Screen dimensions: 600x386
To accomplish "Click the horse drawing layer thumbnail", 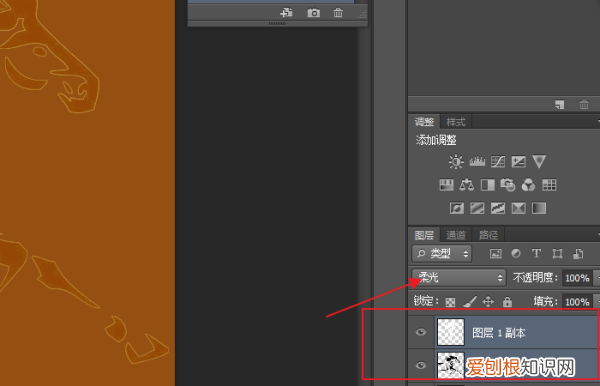I will click(x=451, y=365).
